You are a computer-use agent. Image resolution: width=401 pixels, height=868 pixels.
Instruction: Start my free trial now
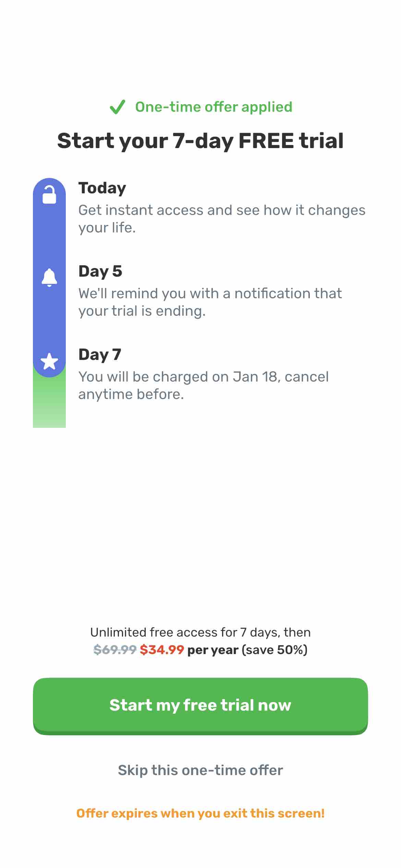(x=200, y=706)
